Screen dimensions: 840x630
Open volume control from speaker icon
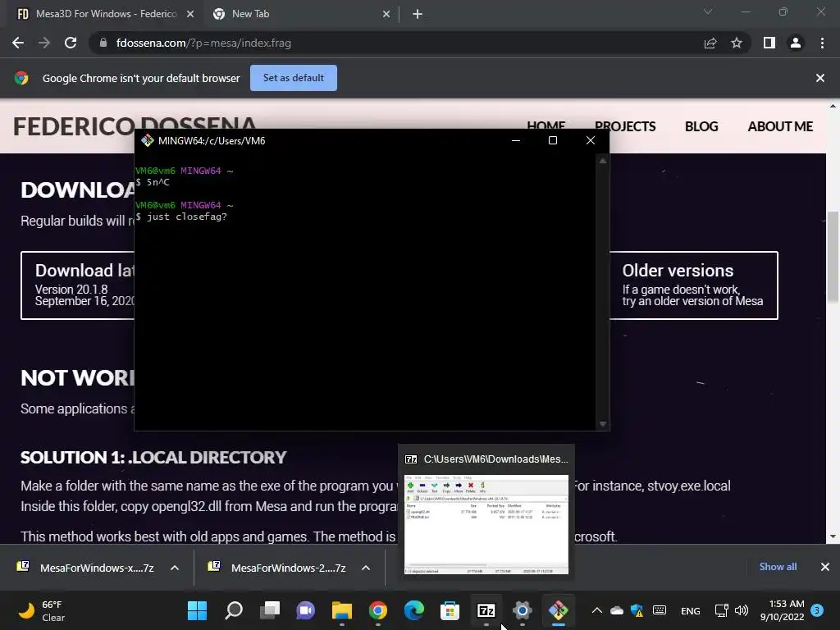pos(742,610)
